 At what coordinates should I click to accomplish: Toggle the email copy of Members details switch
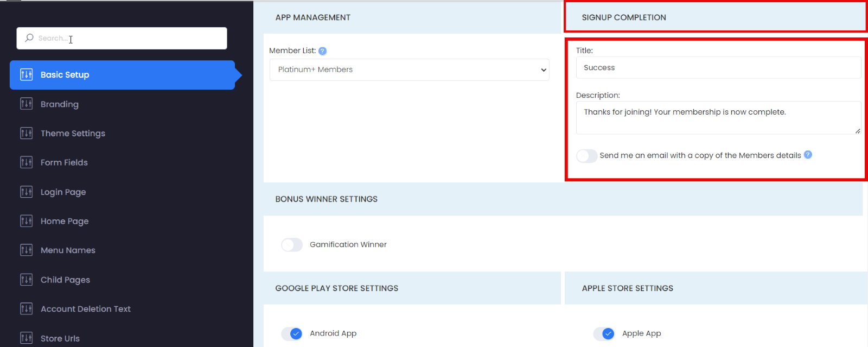(x=587, y=156)
